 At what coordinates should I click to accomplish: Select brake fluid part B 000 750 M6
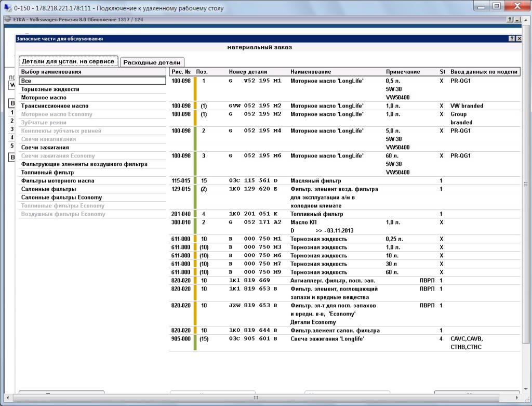coord(255,256)
